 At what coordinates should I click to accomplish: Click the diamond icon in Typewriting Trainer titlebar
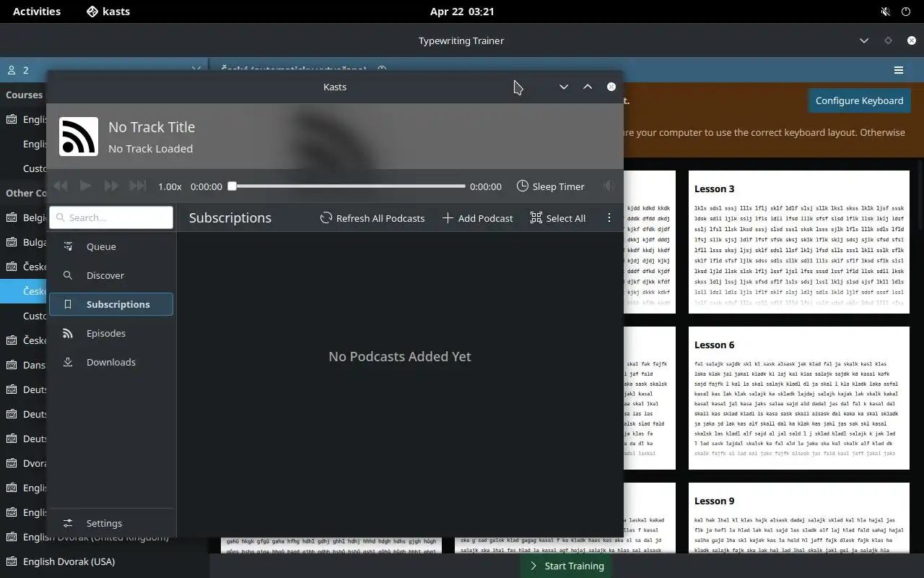click(x=888, y=40)
